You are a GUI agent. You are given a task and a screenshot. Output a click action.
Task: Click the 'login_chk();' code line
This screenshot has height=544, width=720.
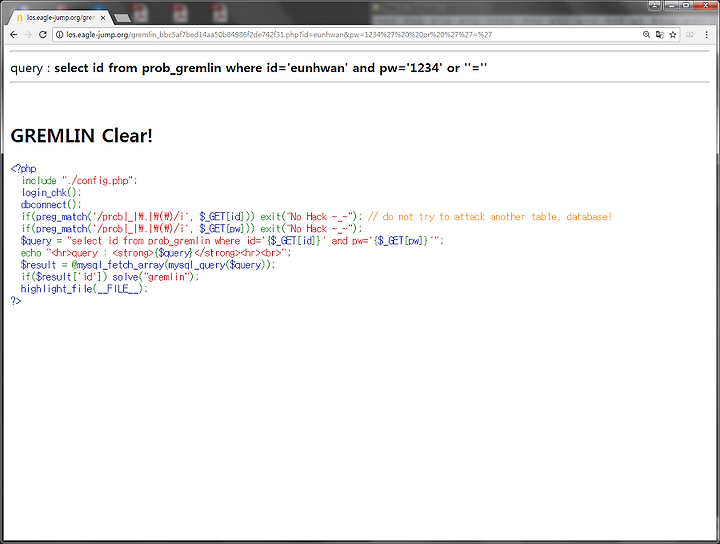pyautogui.click(x=51, y=193)
